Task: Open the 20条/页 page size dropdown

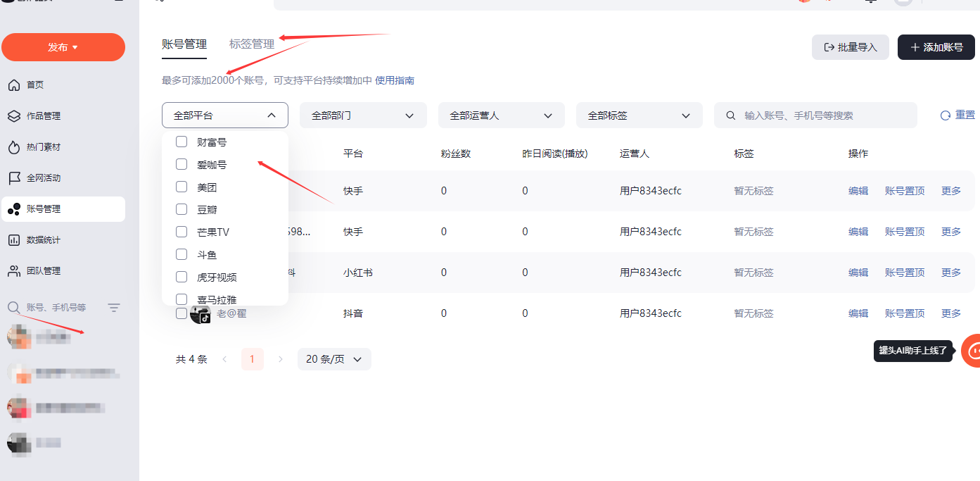Action: (x=334, y=358)
